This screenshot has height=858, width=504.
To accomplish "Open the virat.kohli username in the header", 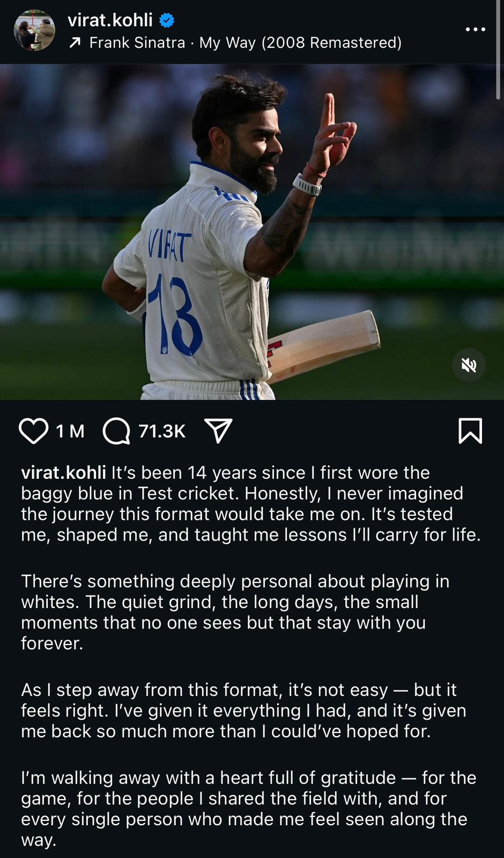I will click(x=110, y=20).
